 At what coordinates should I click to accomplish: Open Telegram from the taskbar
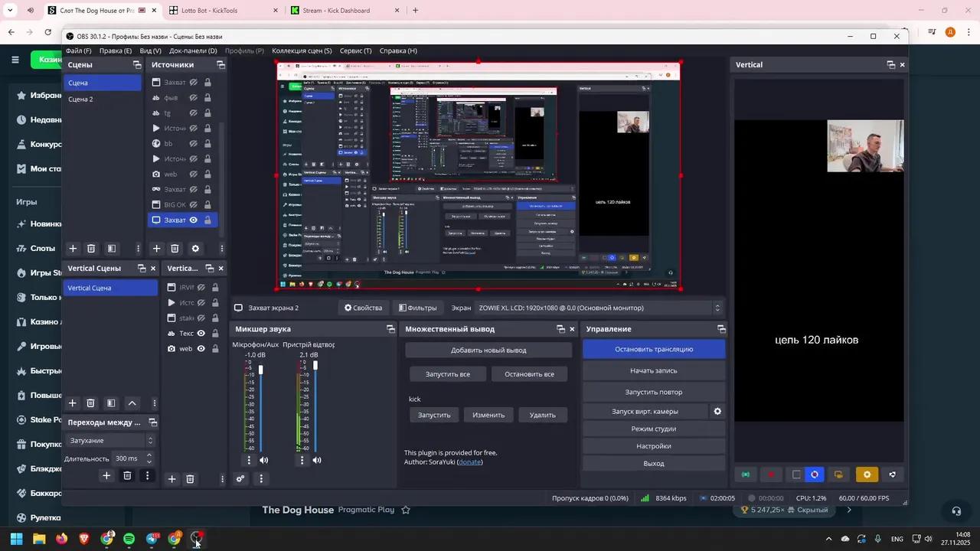pyautogui.click(x=151, y=539)
